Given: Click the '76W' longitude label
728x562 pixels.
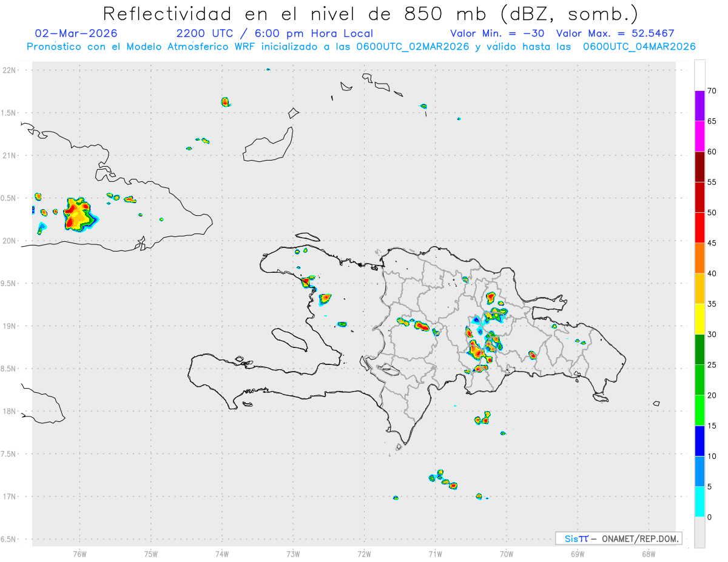Looking at the screenshot, I should tap(79, 554).
